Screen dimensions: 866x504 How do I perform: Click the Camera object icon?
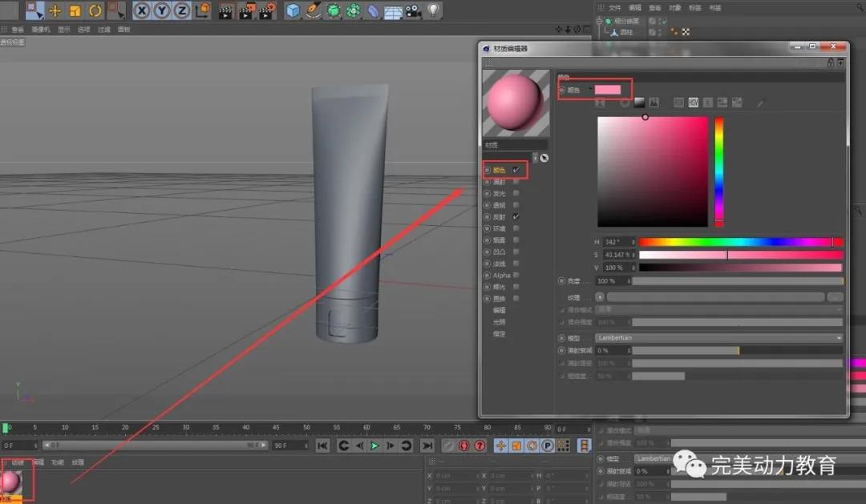[413, 10]
